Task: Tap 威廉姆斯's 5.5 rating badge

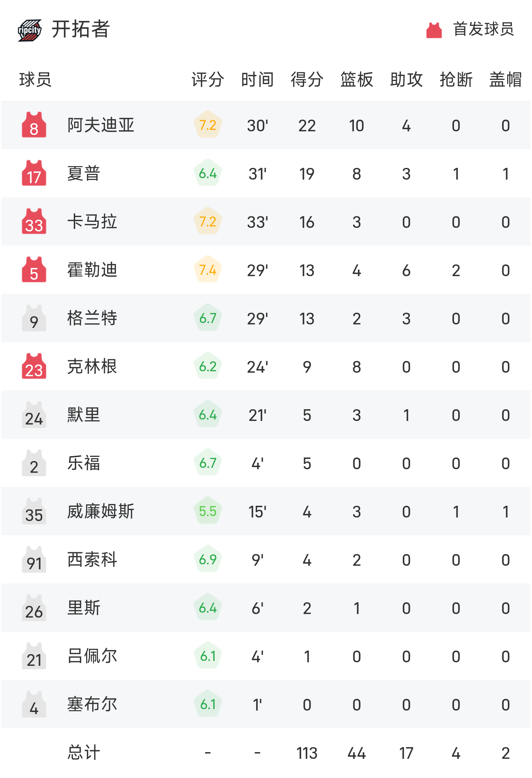Action: click(208, 511)
